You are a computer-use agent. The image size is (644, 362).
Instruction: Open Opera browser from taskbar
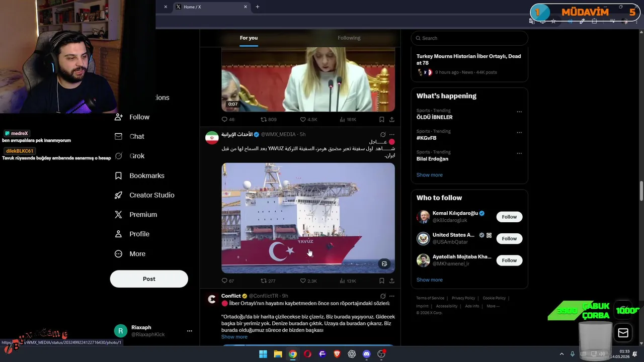coord(307,354)
